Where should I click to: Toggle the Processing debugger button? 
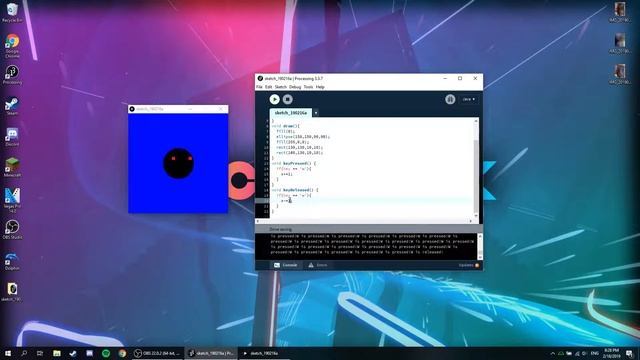pyautogui.click(x=450, y=99)
